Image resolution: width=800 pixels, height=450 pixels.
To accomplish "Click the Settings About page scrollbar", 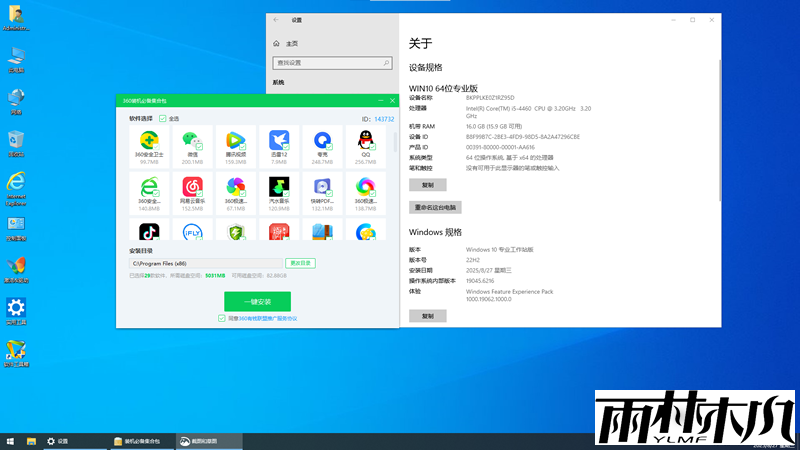I will 720,130.
